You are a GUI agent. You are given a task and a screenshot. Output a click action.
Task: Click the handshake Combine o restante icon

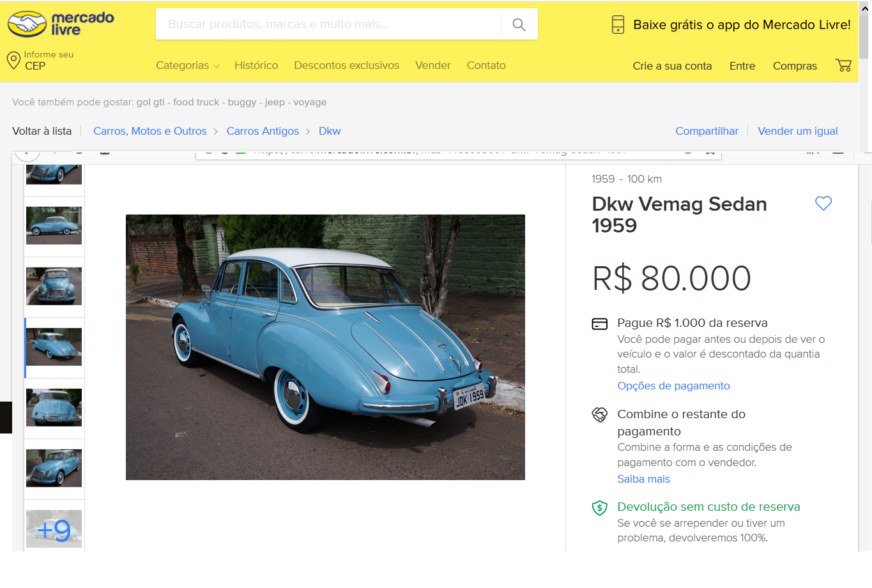click(599, 415)
